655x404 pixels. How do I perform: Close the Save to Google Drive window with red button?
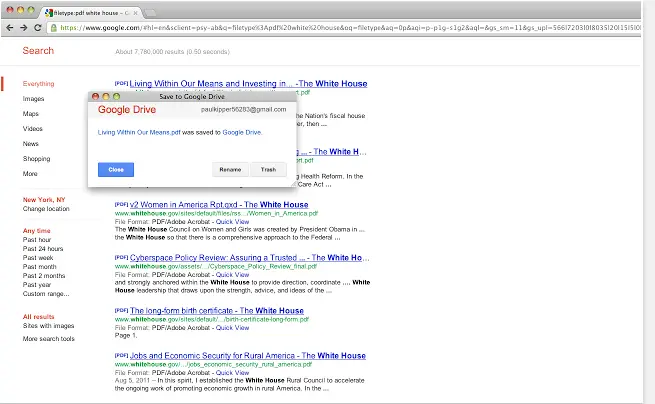(95, 97)
